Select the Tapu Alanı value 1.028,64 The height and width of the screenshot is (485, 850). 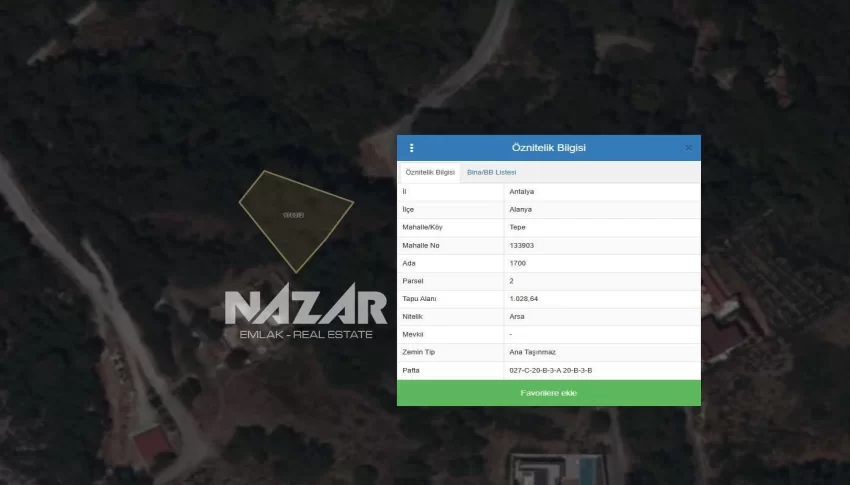[524, 299]
